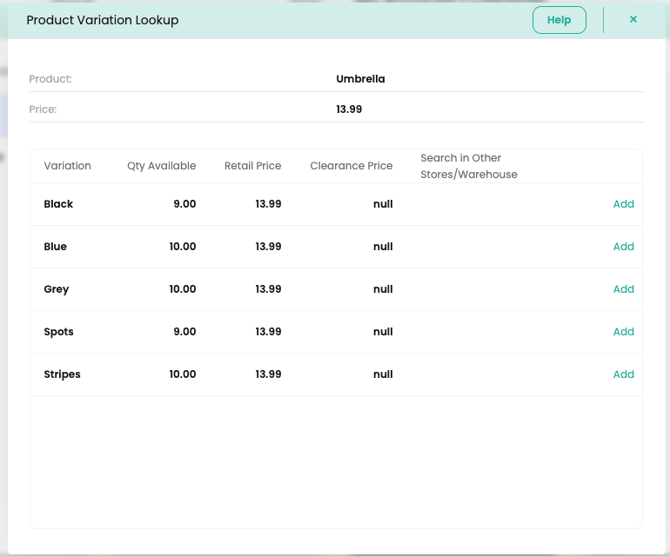
Task: Select the Grey variation row name
Action: pos(56,289)
